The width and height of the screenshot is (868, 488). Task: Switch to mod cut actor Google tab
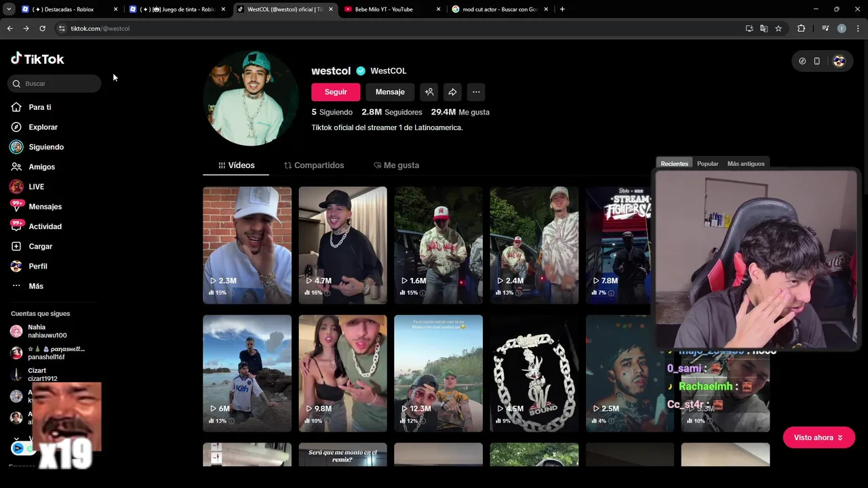pyautogui.click(x=500, y=9)
